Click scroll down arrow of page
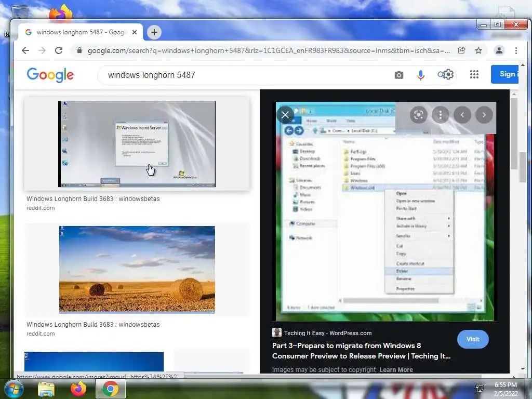 (523, 369)
